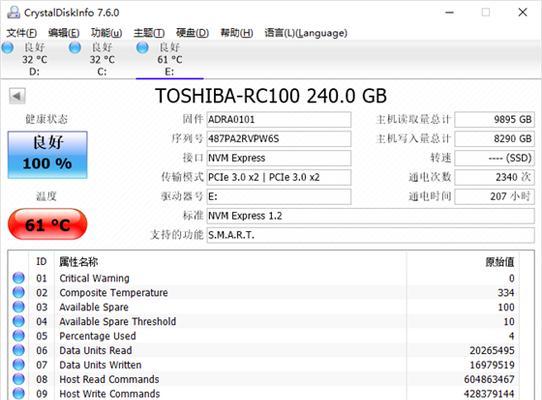The height and width of the screenshot is (400, 542).
Task: Click status orb for Percentage Used row
Action: [x=19, y=335]
